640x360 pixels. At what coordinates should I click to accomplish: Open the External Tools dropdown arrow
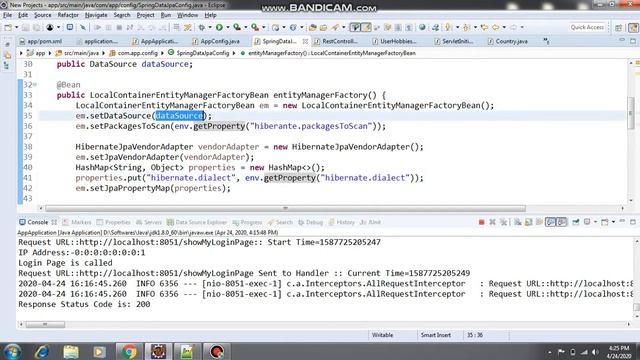coord(264,27)
